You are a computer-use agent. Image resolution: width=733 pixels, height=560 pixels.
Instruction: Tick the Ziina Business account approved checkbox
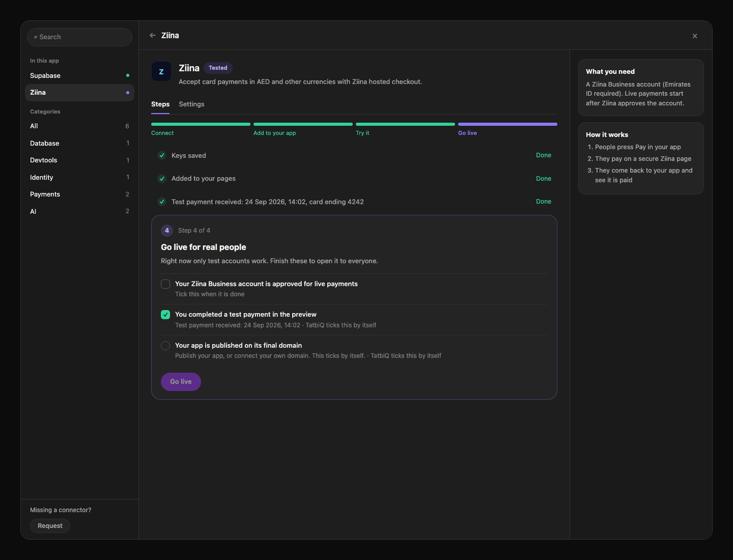(x=165, y=284)
